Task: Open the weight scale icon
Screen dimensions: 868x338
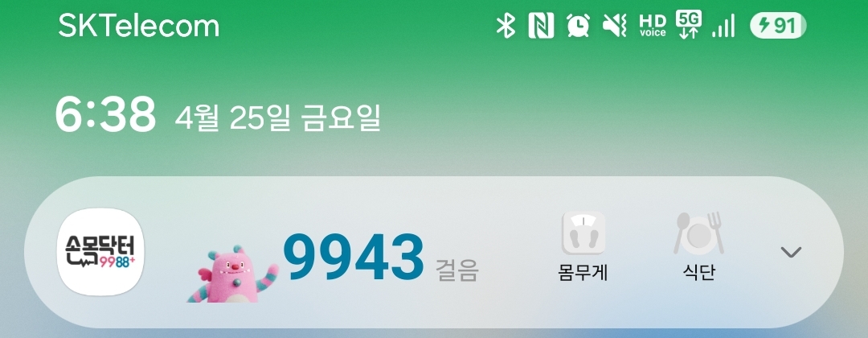Action: click(x=583, y=233)
